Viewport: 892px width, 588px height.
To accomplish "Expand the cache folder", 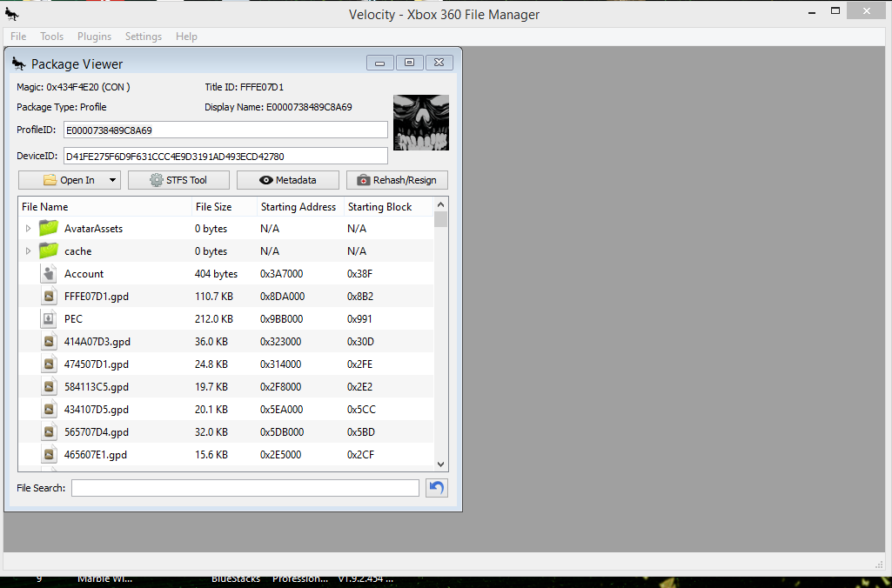I will [x=28, y=251].
